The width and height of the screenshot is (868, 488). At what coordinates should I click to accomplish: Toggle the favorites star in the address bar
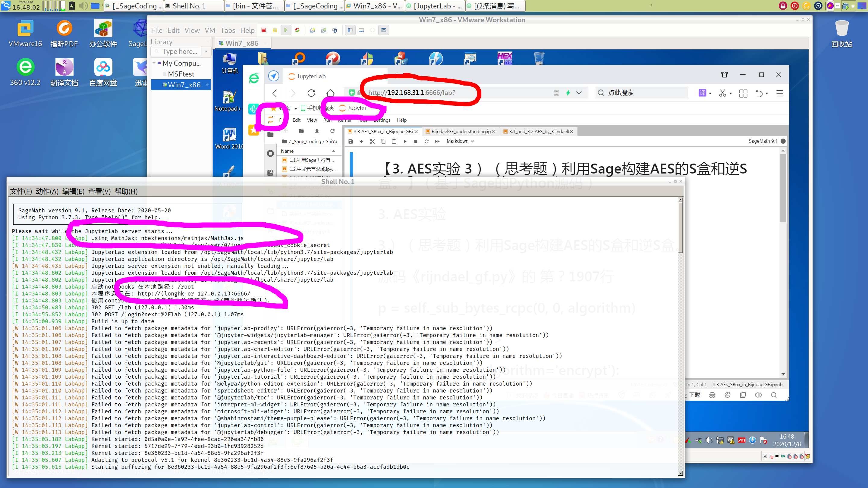coord(273,108)
